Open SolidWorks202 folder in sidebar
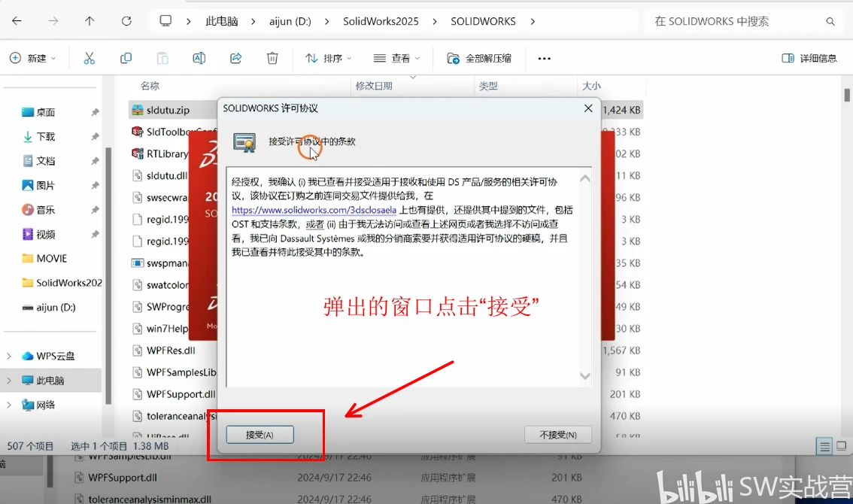This screenshot has width=853, height=504. tap(62, 283)
